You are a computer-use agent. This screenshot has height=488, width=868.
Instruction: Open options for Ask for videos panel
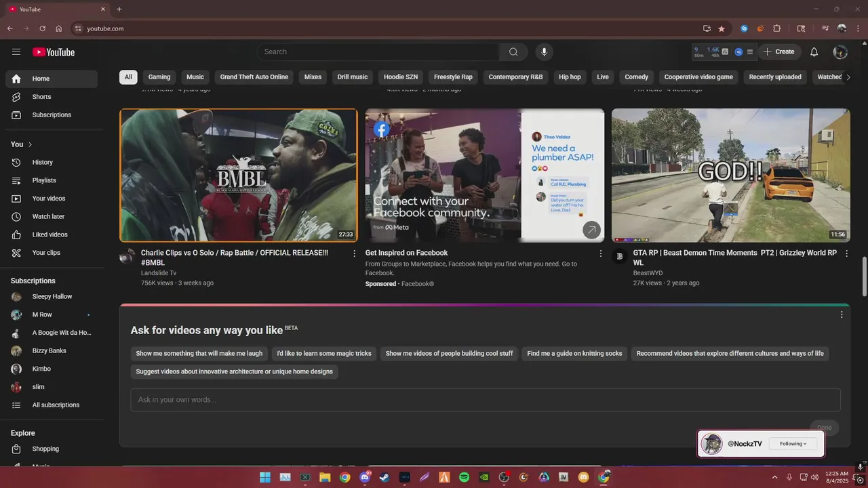842,314
